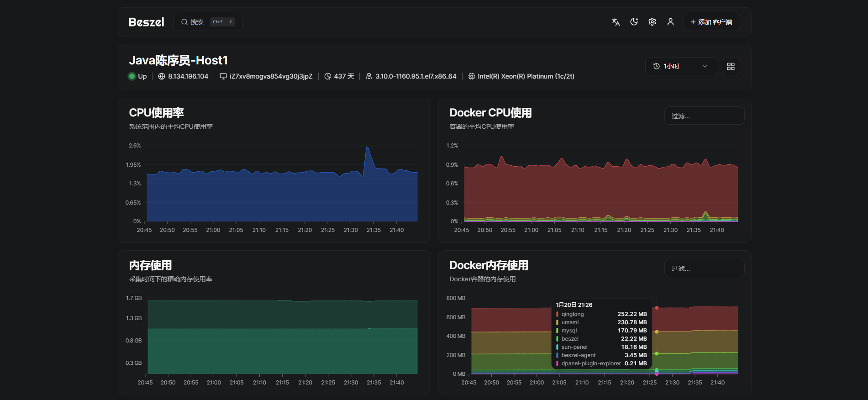The width and height of the screenshot is (868, 400).
Task: Click the monitor icon beside the hostname
Action: 223,76
